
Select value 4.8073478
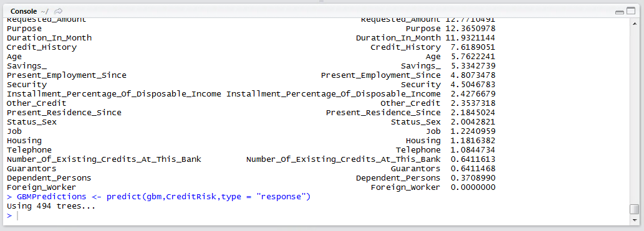point(473,75)
